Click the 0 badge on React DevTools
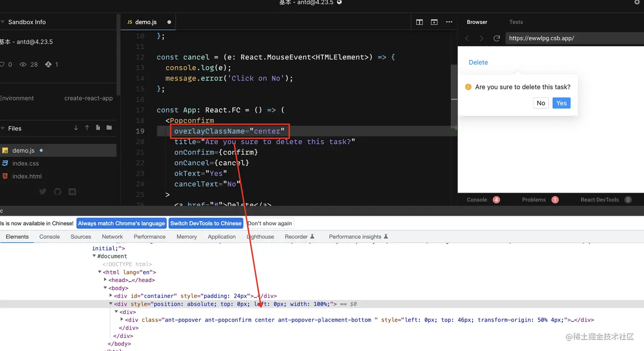Viewport: 644px width, 351px height. click(628, 200)
